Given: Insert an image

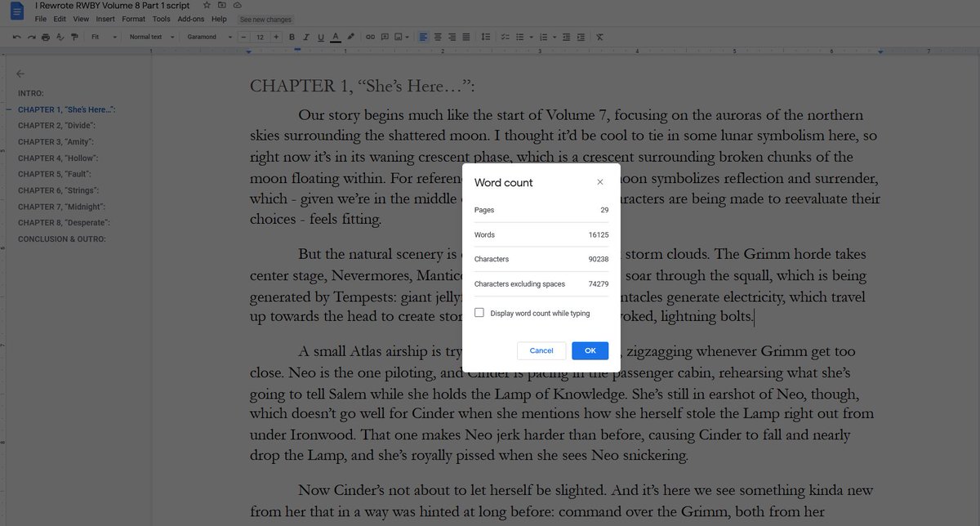Looking at the screenshot, I should coord(398,37).
